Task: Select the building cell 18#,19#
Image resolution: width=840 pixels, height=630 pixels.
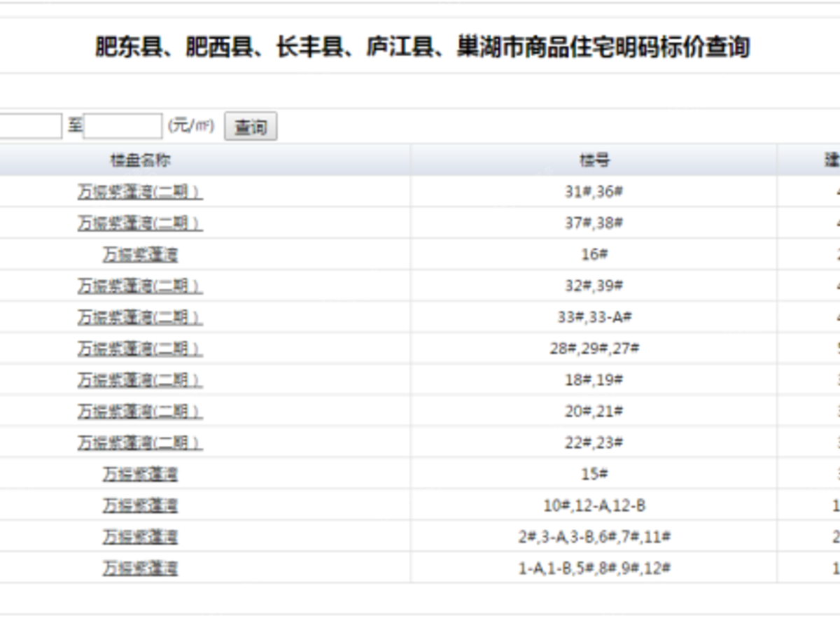Action: pyautogui.click(x=594, y=379)
